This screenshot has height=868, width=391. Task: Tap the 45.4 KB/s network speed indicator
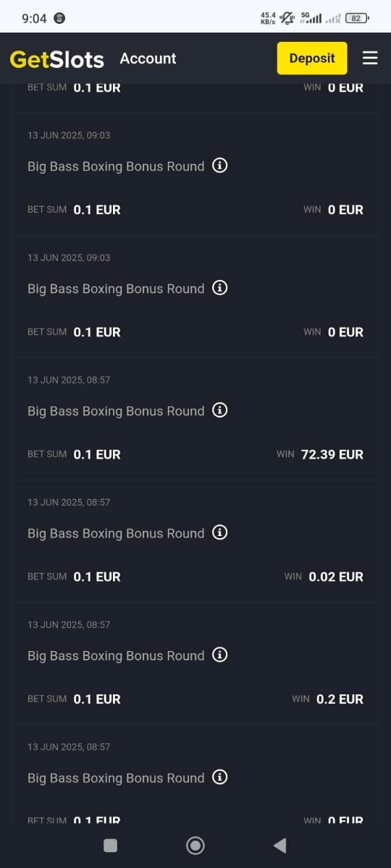click(268, 18)
